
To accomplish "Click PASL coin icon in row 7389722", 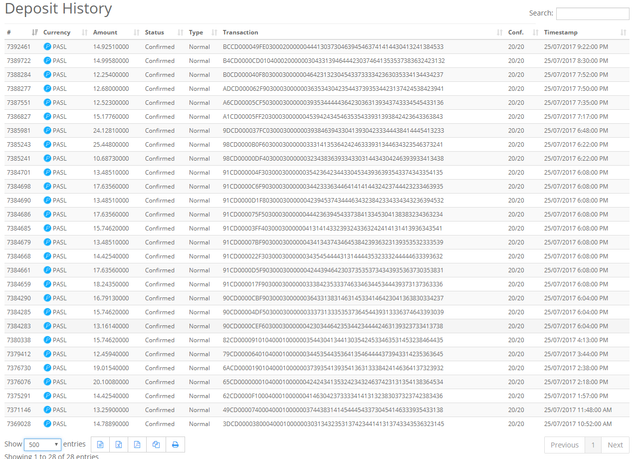I will (47, 60).
